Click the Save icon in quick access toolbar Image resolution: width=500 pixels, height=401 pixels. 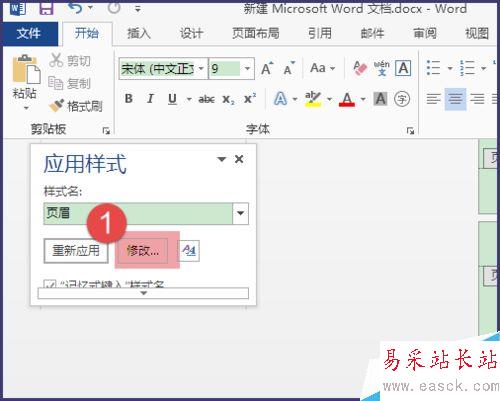coord(46,8)
